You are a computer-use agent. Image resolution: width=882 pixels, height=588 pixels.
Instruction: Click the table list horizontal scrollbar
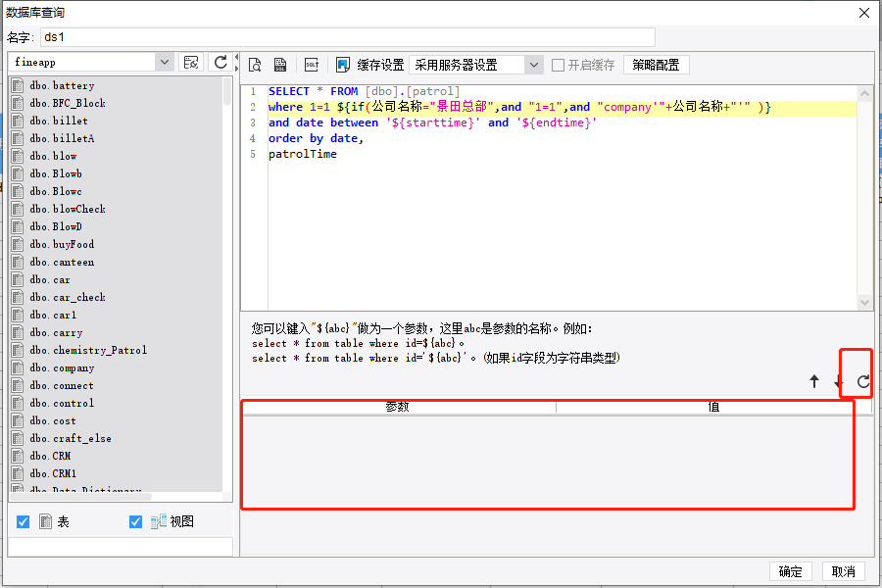81,496
